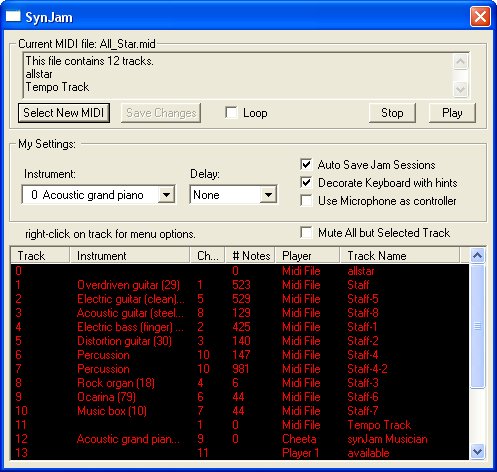Sort by the Instrument column header
This screenshot has height=472, width=497.
(129, 256)
